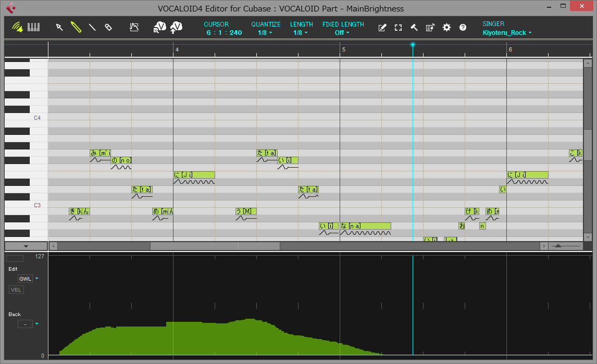Toggle the piano keyboard icon in toolbar
Viewport: 597px width, 364px height.
(x=33, y=27)
